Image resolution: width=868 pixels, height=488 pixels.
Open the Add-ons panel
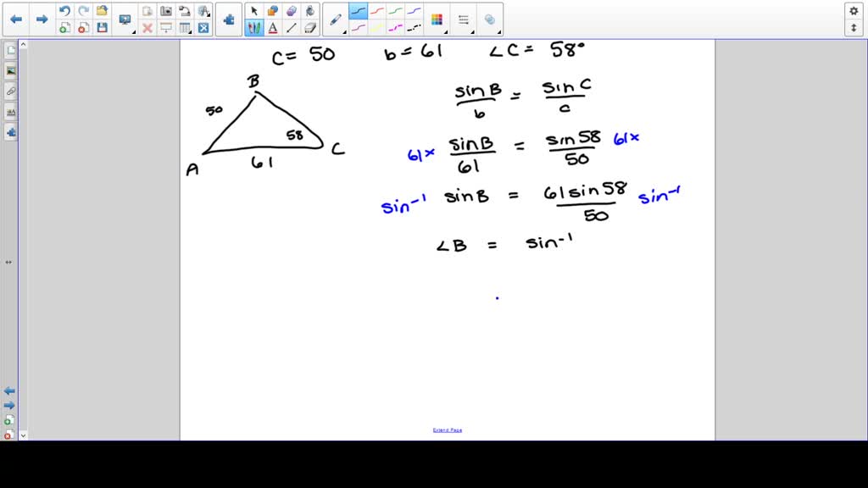coord(9,132)
